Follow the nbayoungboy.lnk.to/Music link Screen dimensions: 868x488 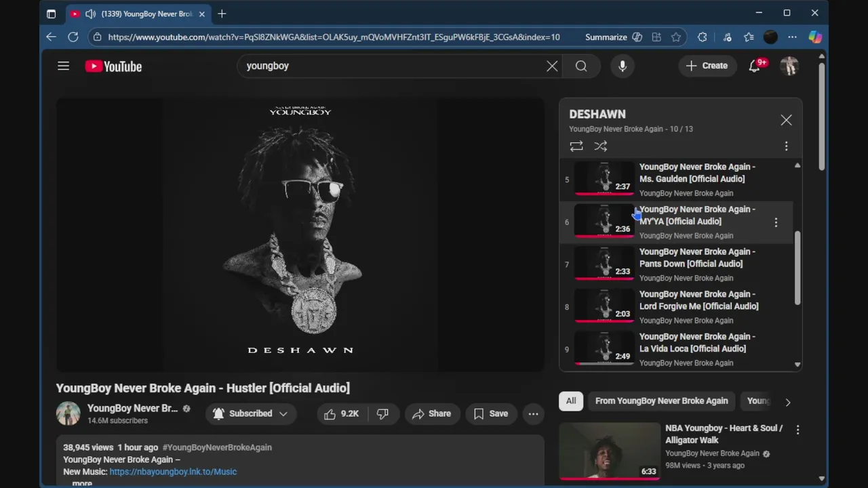pyautogui.click(x=173, y=472)
